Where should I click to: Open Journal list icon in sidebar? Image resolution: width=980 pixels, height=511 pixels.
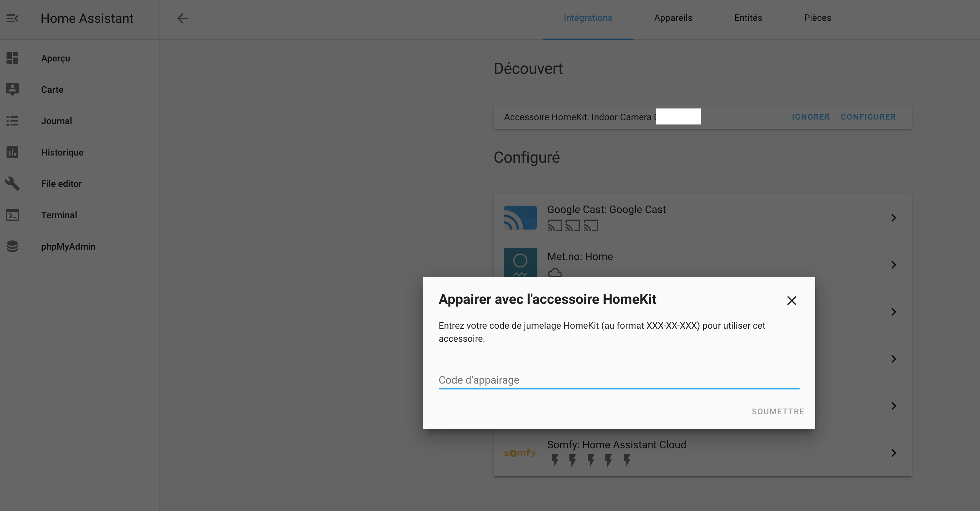pyautogui.click(x=12, y=121)
